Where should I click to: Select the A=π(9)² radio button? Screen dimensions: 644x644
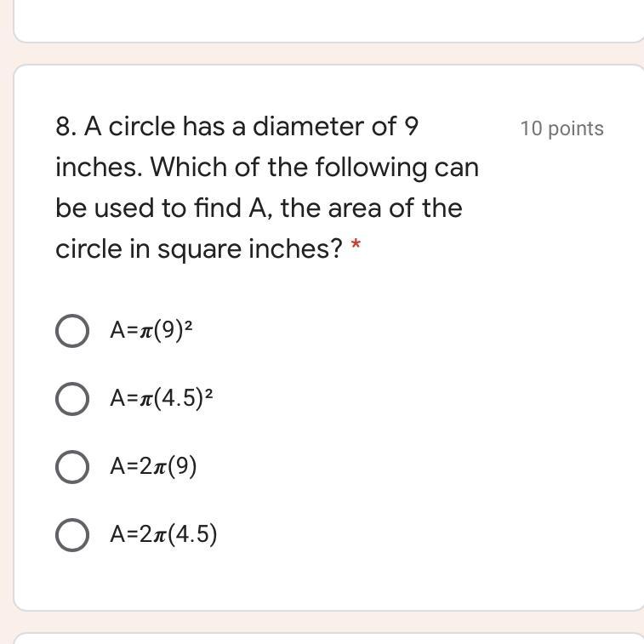tap(72, 331)
